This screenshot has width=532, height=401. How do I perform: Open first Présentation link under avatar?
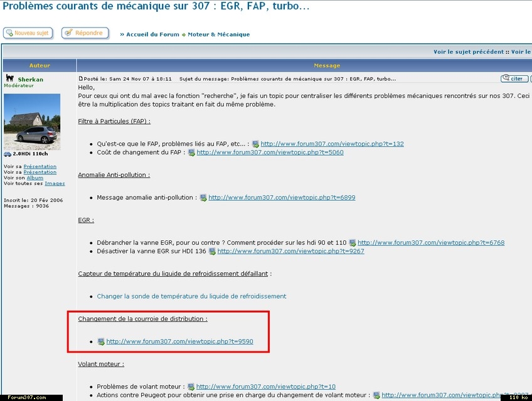pos(40,166)
